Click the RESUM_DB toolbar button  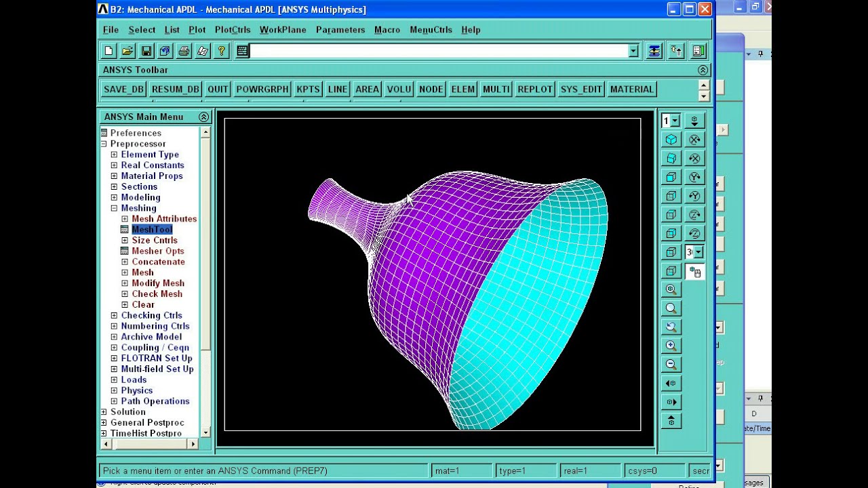tap(176, 89)
